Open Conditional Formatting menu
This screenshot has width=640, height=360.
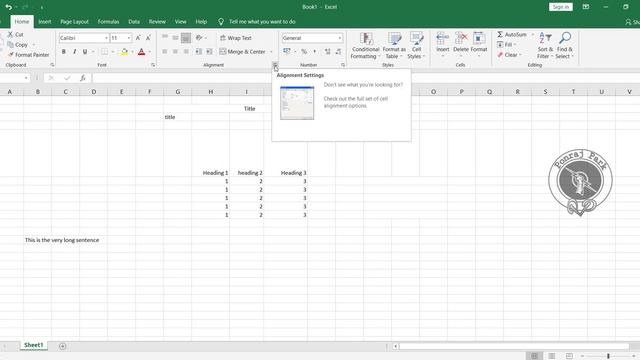[x=365, y=45]
